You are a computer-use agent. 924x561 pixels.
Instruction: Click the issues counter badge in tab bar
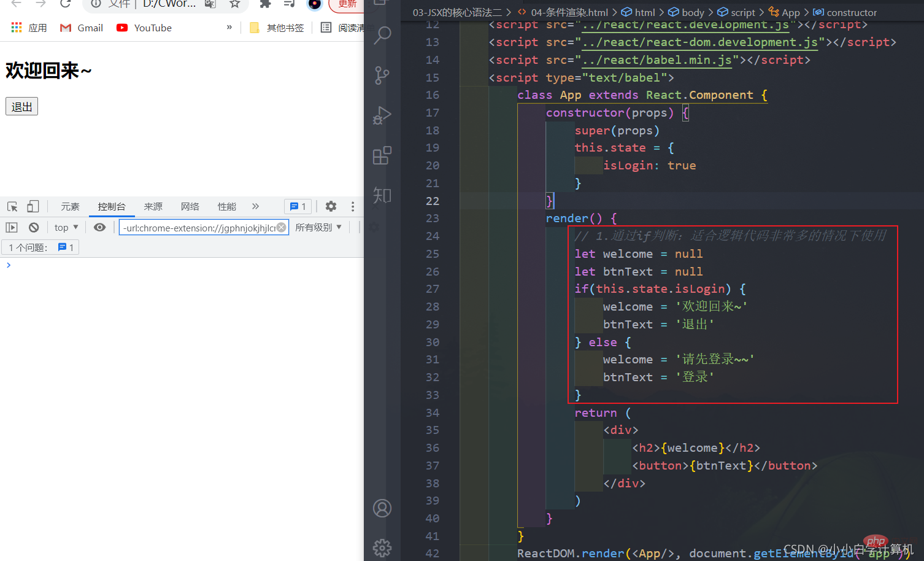(298, 206)
